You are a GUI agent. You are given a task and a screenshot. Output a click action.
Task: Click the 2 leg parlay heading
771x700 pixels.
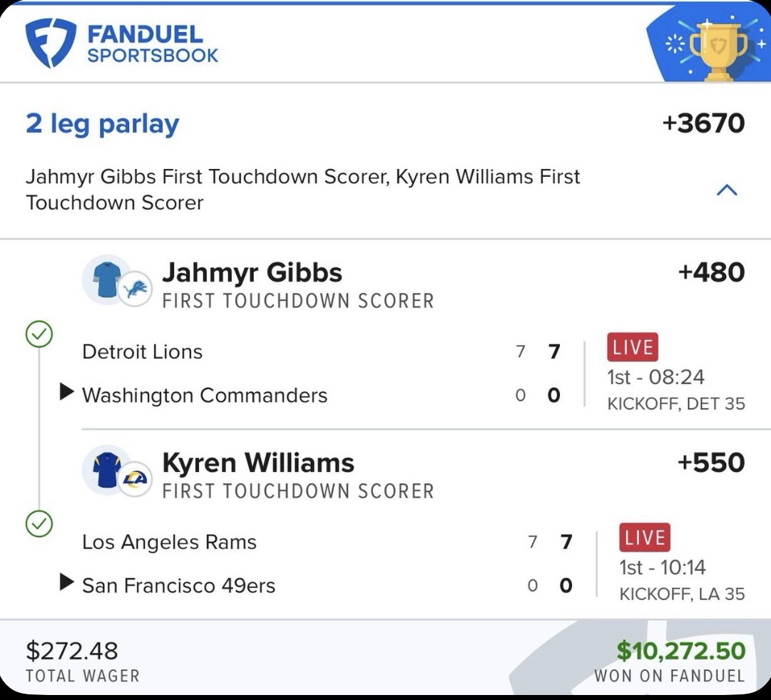103,124
